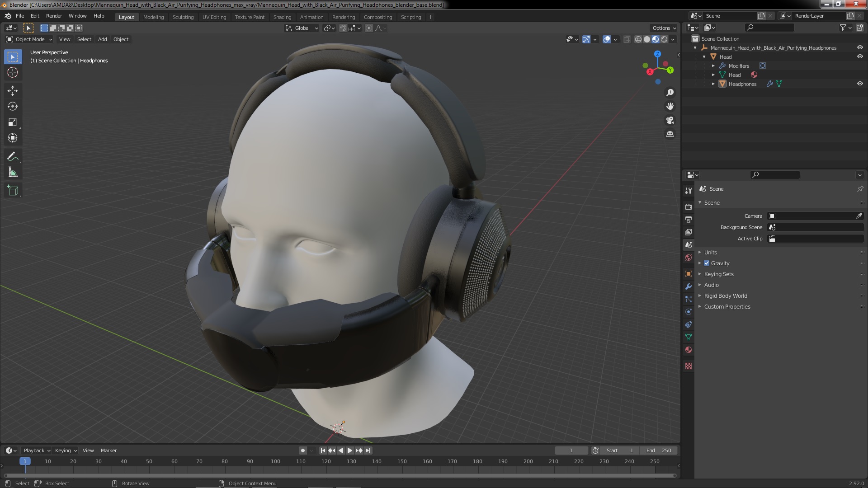Toggle the camera view icon

click(670, 120)
